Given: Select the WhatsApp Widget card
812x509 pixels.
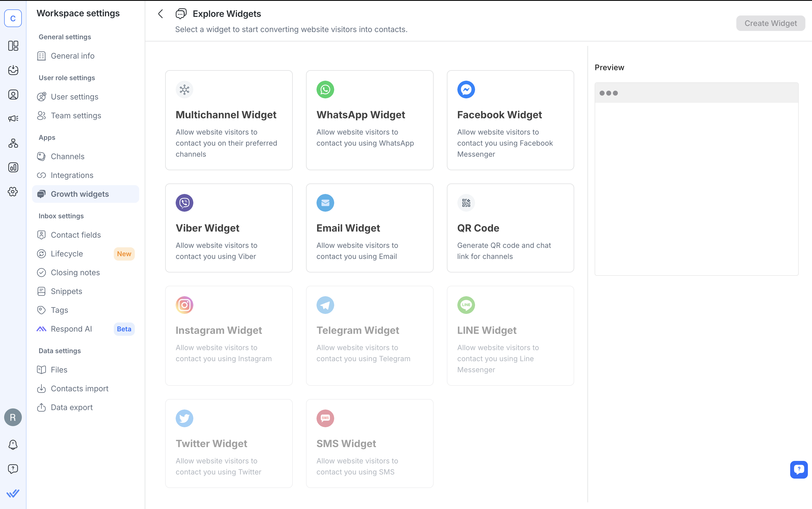Looking at the screenshot, I should (x=369, y=120).
